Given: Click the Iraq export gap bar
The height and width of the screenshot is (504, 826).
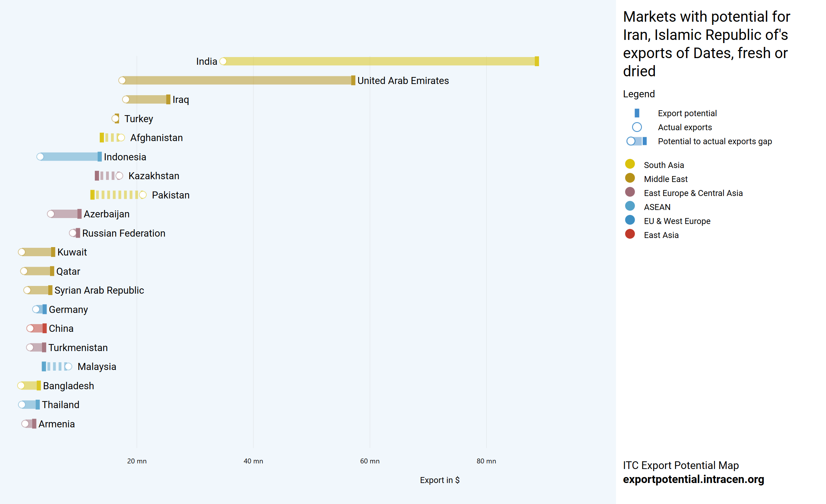Looking at the screenshot, I should pos(147,99).
